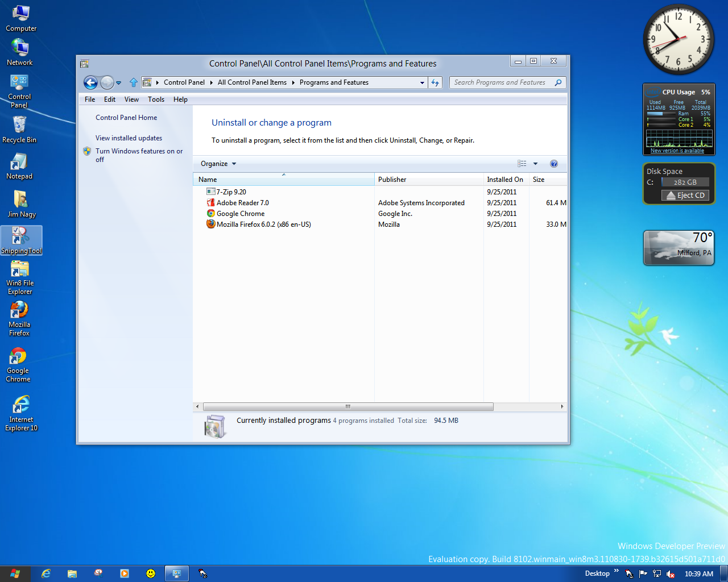Screen dimensions: 728x582
Task: Expand the Organize dropdown
Action: pos(218,164)
